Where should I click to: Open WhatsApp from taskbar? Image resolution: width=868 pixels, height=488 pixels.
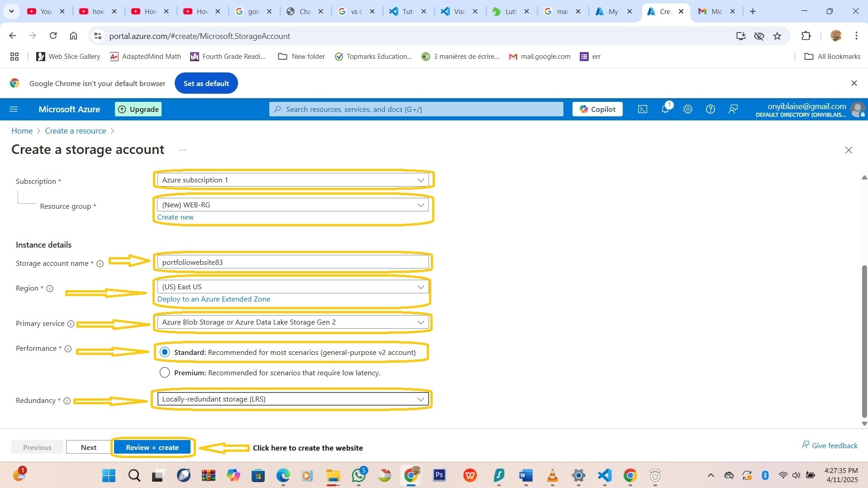[x=359, y=475]
